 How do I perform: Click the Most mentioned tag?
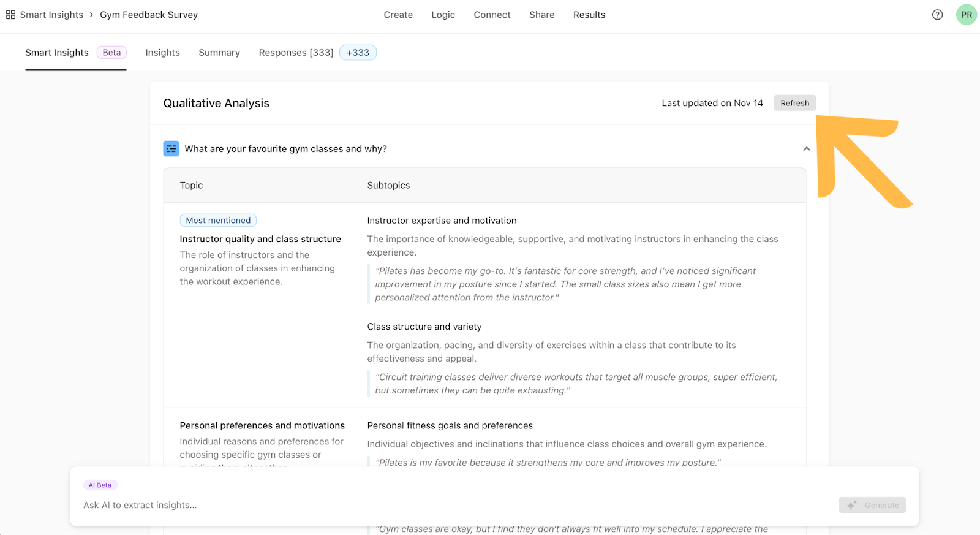[x=218, y=220]
